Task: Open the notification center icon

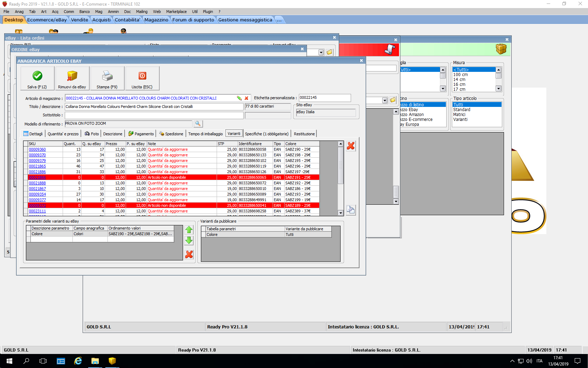Action: (x=578, y=361)
